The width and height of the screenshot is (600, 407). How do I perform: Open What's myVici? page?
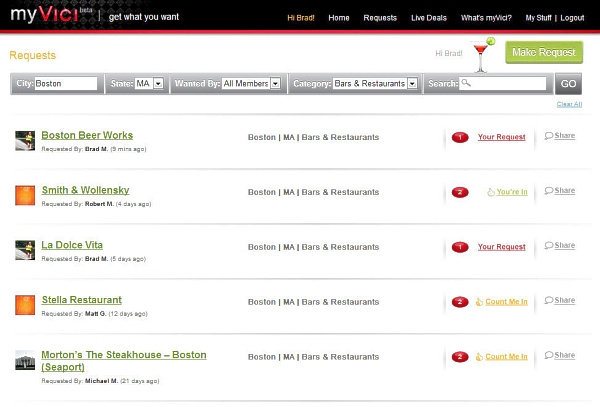(487, 18)
